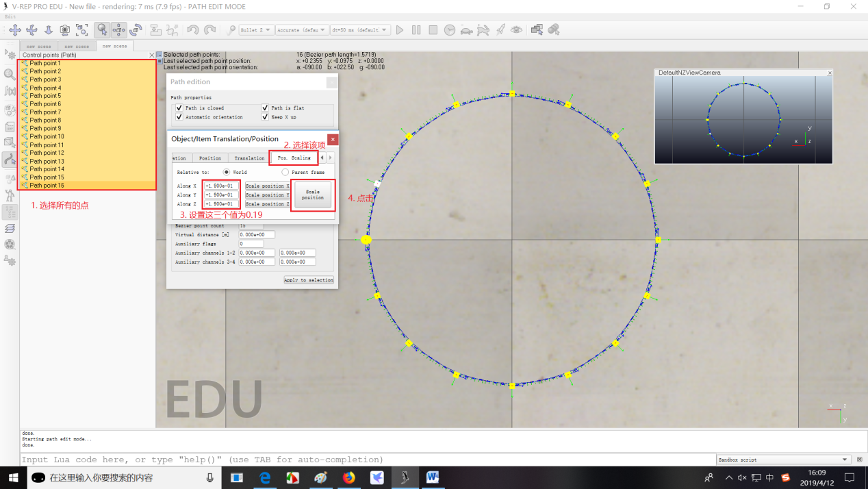Select the camera pan tool

14,30
